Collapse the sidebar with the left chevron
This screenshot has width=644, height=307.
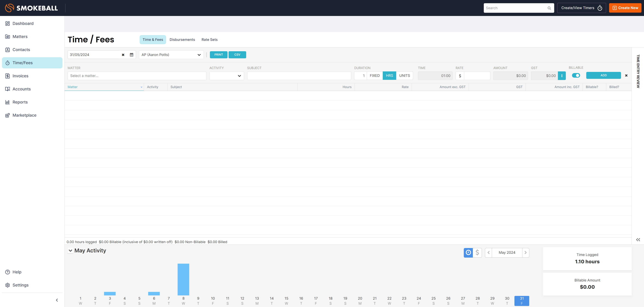(x=57, y=300)
